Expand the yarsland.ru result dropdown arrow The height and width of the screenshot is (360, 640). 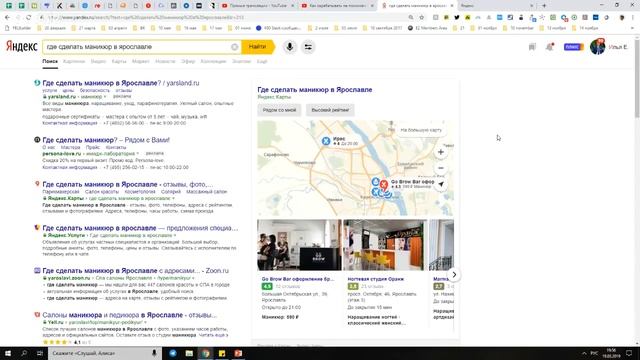pos(104,97)
